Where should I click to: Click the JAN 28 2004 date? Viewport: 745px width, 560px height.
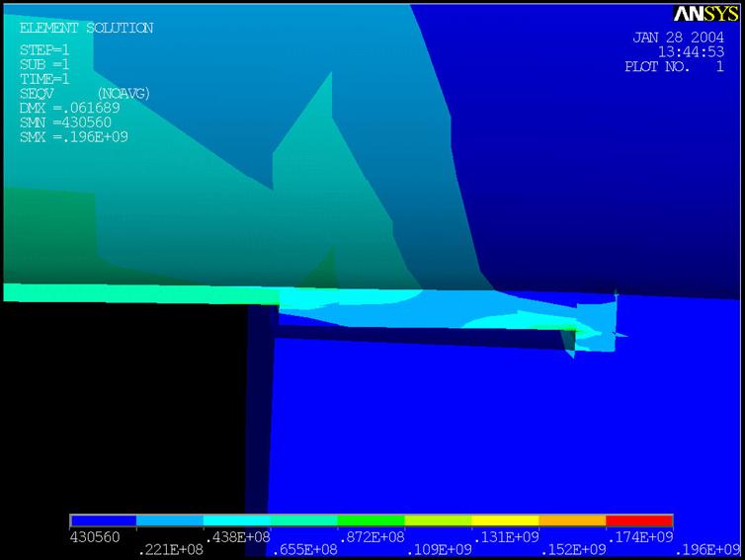pyautogui.click(x=678, y=38)
